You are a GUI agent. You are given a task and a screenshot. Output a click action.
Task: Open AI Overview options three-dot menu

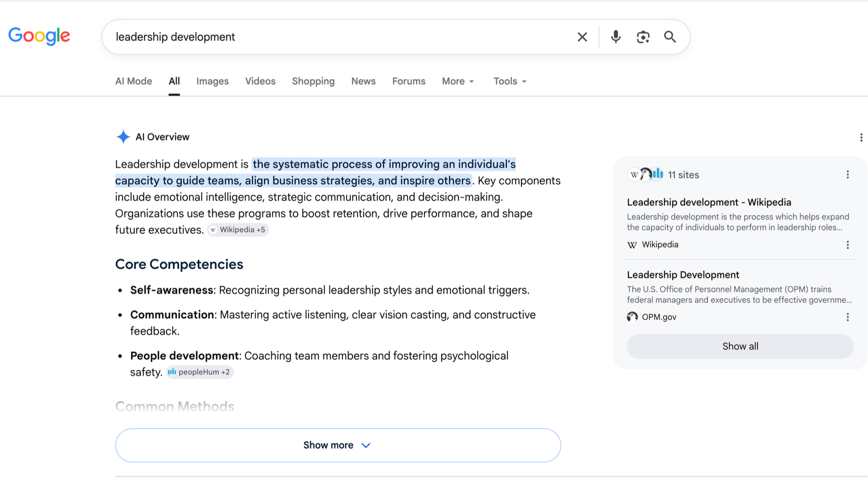click(861, 138)
